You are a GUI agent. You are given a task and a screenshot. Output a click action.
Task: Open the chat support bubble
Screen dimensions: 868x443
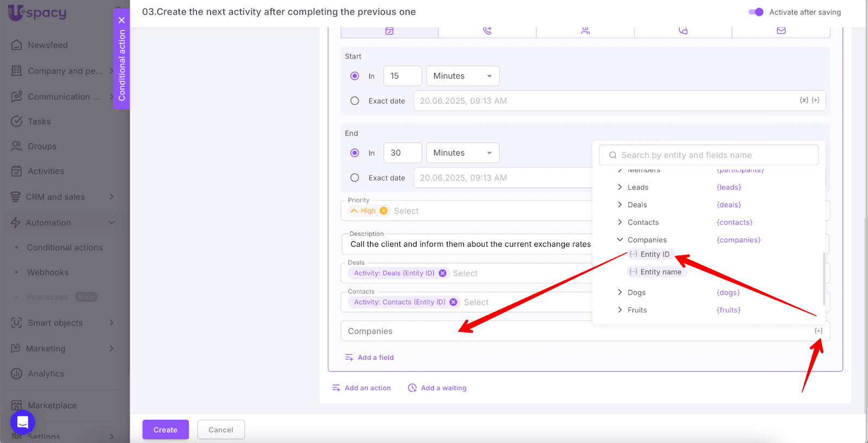tap(23, 422)
